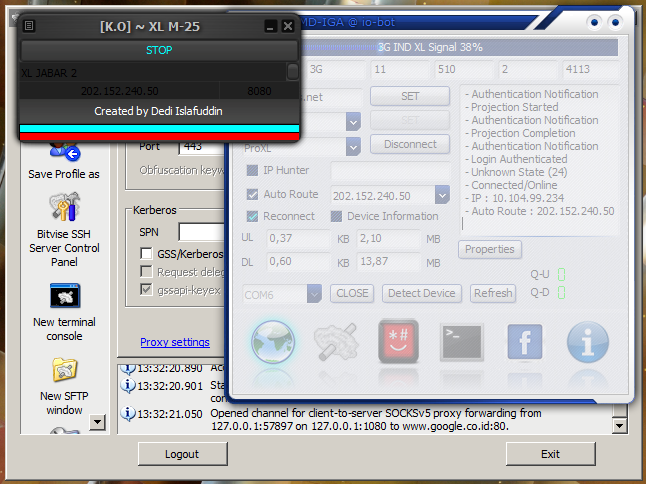This screenshot has height=484, width=646.
Task: Click the Save Profile as icon
Action: (64, 152)
